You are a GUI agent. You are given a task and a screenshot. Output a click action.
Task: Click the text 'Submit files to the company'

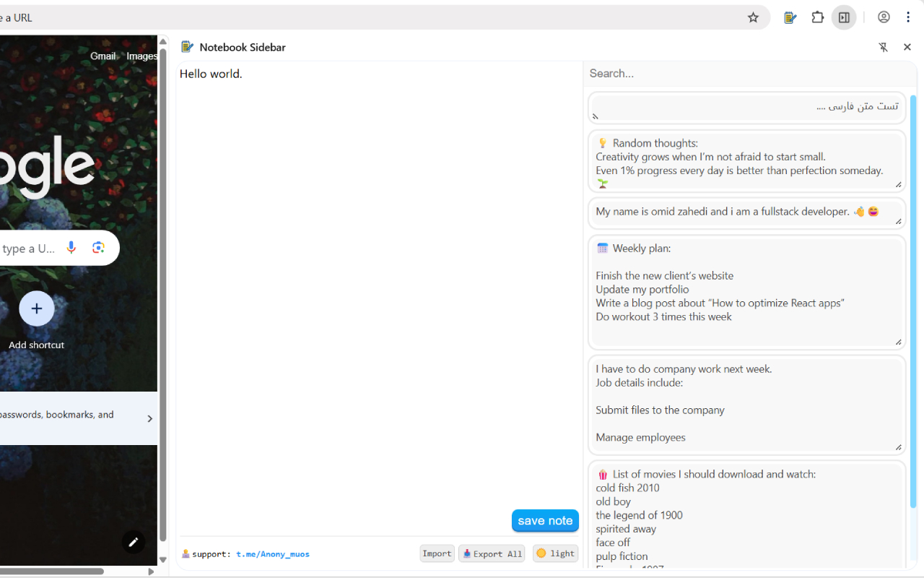(x=660, y=410)
